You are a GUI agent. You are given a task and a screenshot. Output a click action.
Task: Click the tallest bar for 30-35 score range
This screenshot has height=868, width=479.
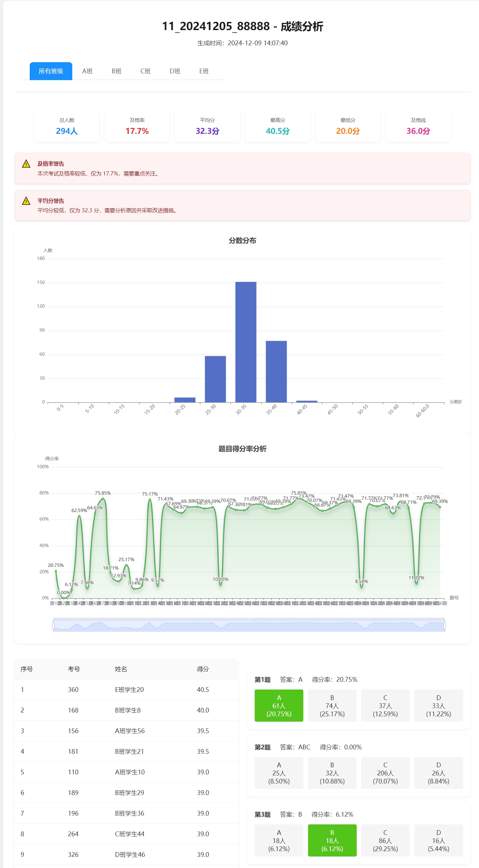pyautogui.click(x=246, y=341)
